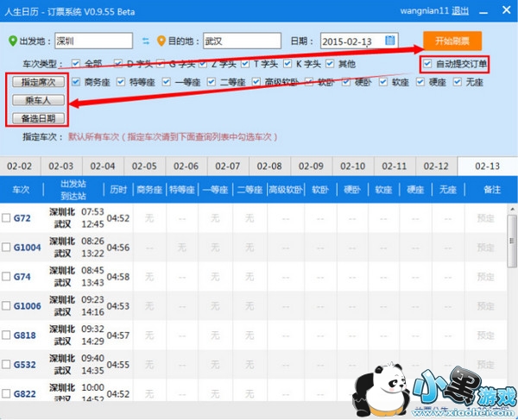
Task: Uncheck the 高级软卧 seat checkbox
Action: pos(256,82)
